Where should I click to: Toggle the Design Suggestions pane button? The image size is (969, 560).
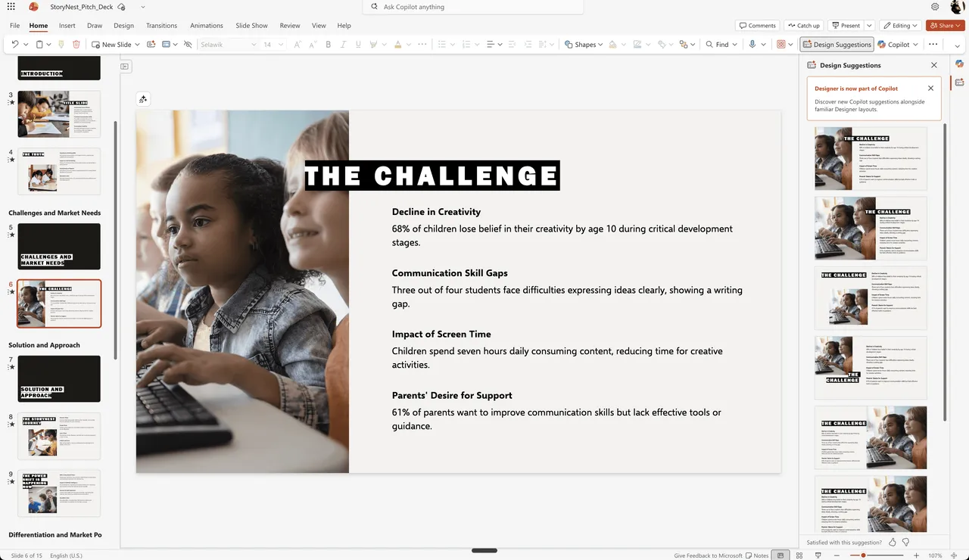[837, 45]
